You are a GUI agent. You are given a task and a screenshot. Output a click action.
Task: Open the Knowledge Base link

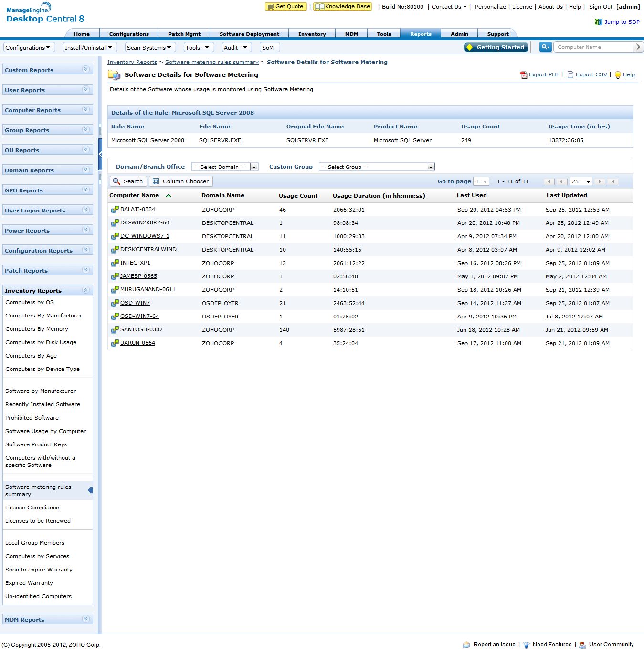click(343, 7)
